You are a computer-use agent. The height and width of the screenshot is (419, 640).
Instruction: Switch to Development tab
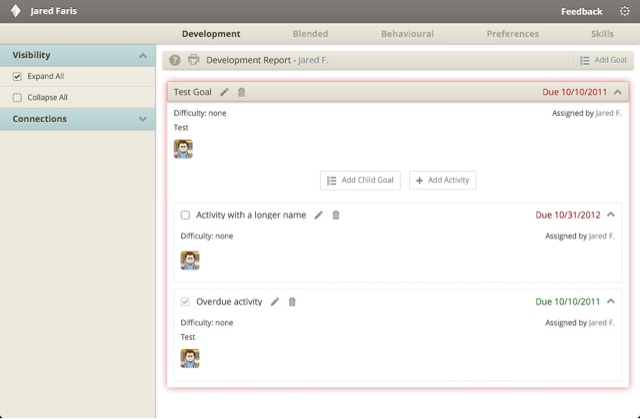pyautogui.click(x=211, y=34)
